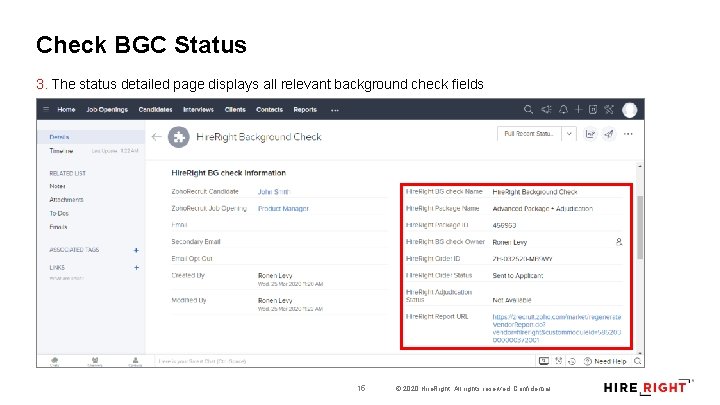720x405 pixels.
Task: Click the bottom bar magnifier icon
Action: 637,361
